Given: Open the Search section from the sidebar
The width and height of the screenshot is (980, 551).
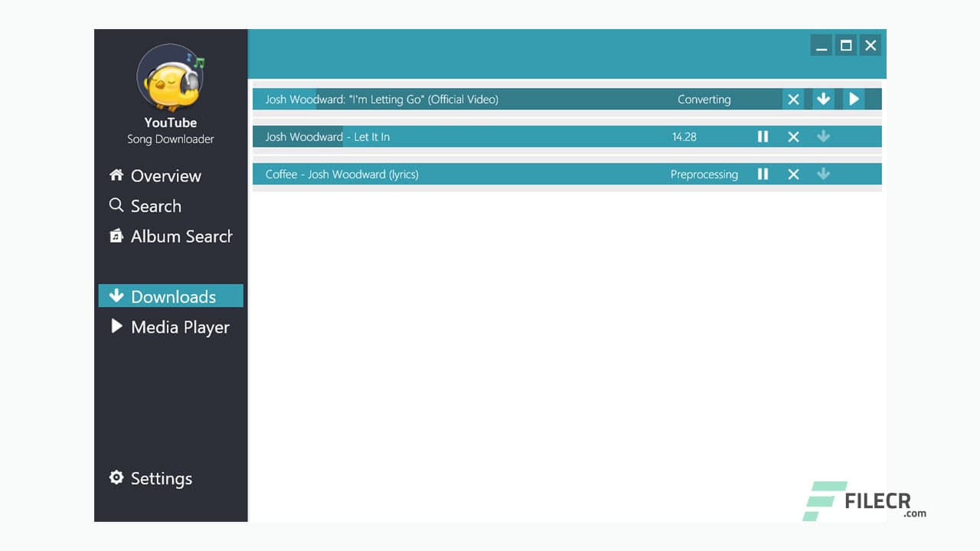Looking at the screenshot, I should pyautogui.click(x=157, y=205).
